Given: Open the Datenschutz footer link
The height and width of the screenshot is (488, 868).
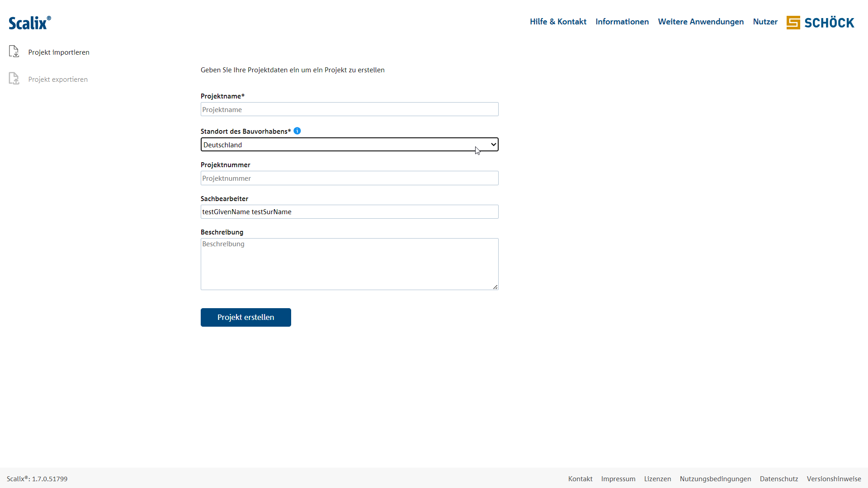Looking at the screenshot, I should [x=778, y=479].
